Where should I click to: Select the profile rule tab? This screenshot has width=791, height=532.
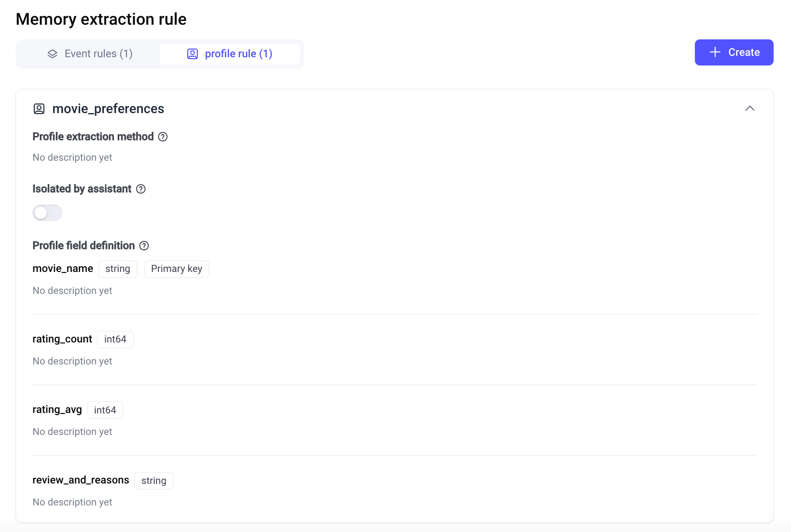(x=230, y=54)
